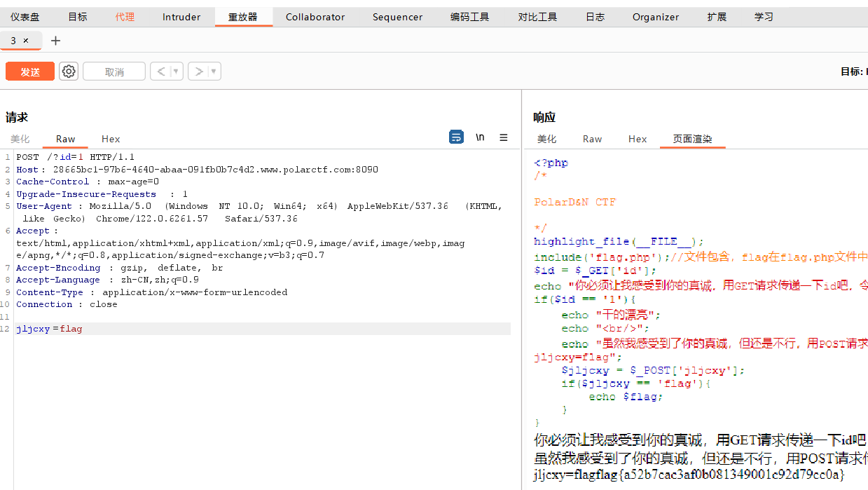The height and width of the screenshot is (490, 868).
Task: Open the Sequencer tab
Action: [x=397, y=17]
